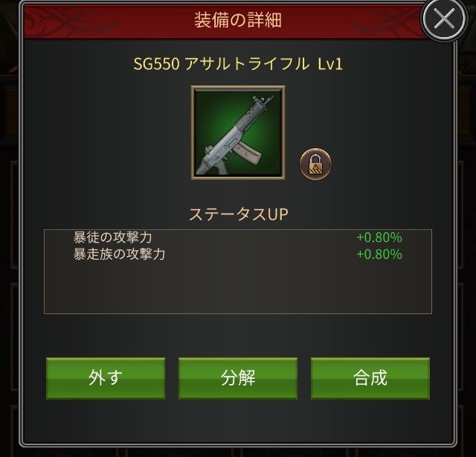Click the +0.80% value beside 暴徒の攻撃力

click(x=379, y=237)
